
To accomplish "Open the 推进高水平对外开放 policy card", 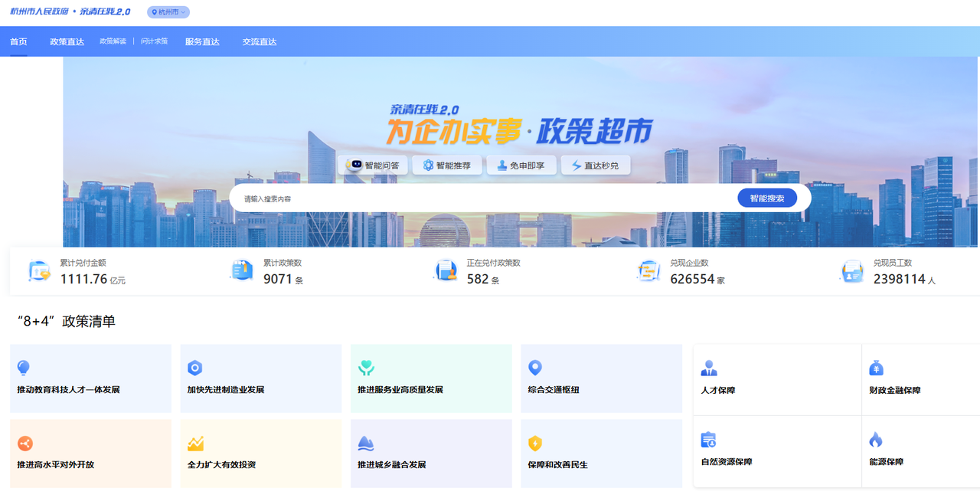I will click(x=90, y=454).
